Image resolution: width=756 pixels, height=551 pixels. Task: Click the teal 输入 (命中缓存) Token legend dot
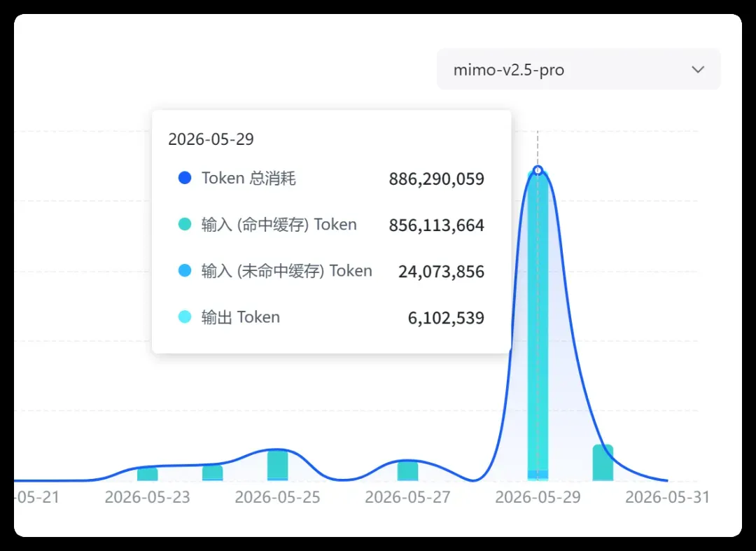(185, 224)
